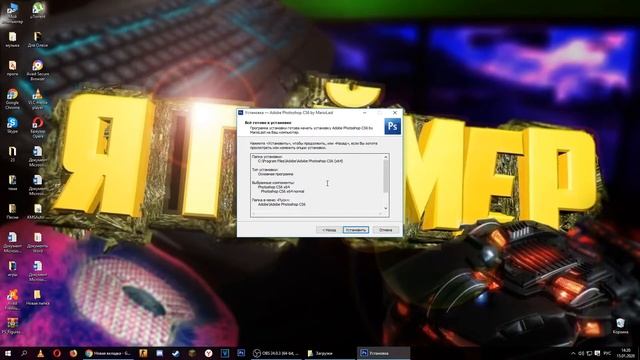
Task: Open taskbar search magnifier
Action: coord(24,353)
